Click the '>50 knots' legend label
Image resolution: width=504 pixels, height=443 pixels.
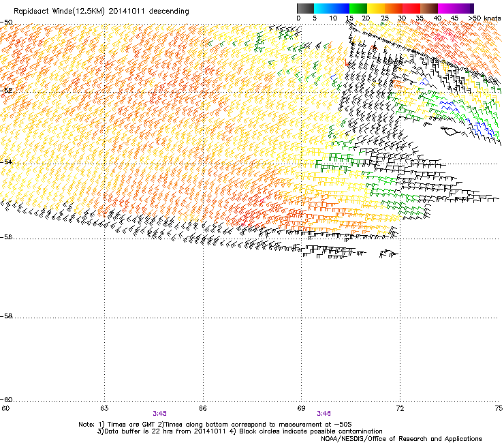[x=484, y=18]
